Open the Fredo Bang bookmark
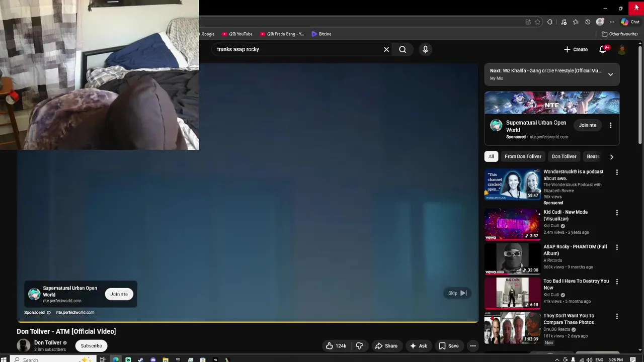 282,34
